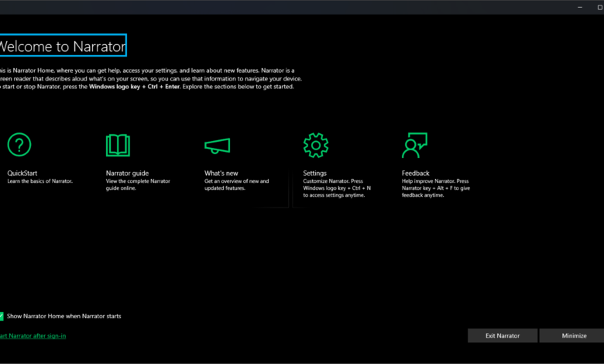Click the Feedback label text

coord(415,173)
